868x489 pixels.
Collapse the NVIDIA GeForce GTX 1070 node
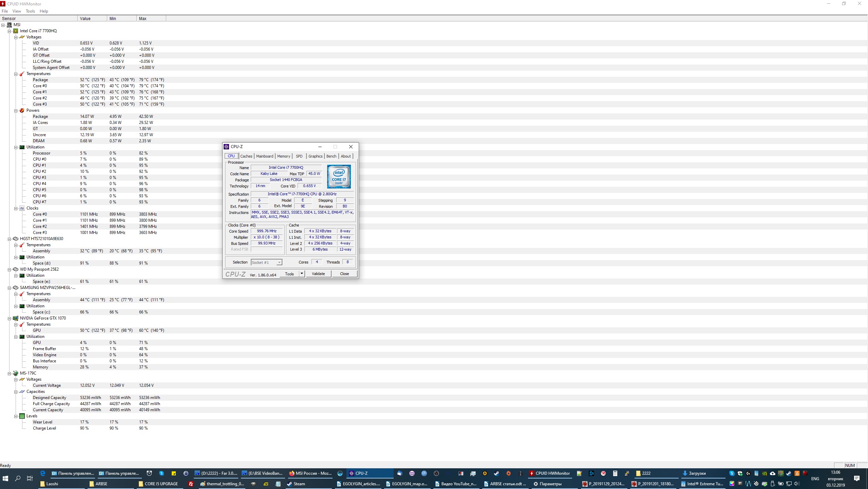(10, 318)
